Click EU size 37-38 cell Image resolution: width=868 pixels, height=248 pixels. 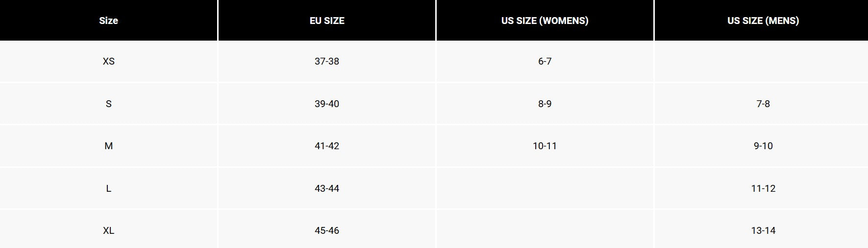pos(327,61)
